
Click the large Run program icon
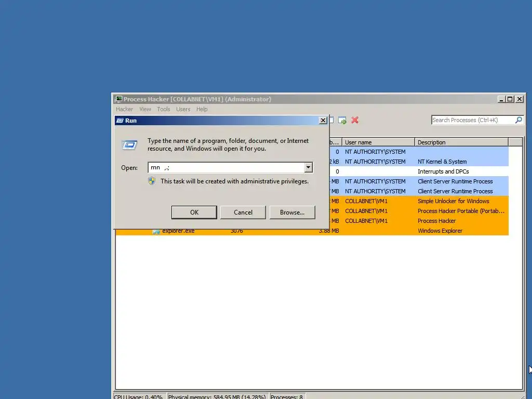pos(129,145)
